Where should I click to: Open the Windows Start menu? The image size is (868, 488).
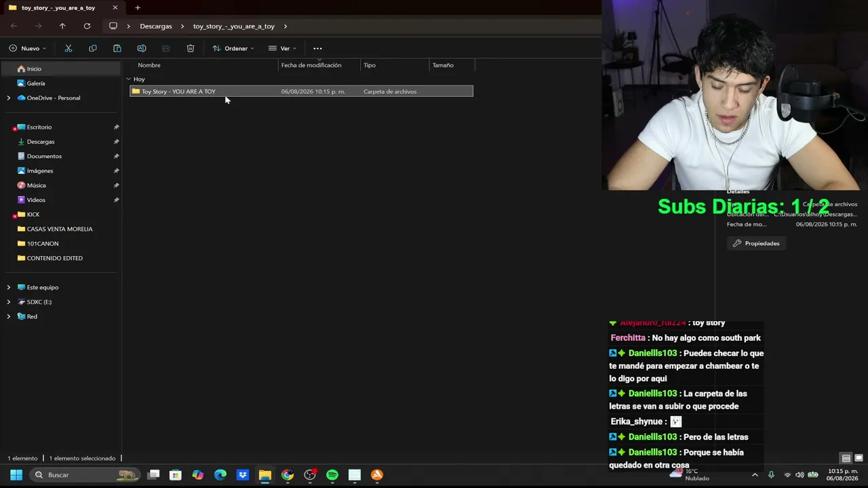tap(16, 474)
